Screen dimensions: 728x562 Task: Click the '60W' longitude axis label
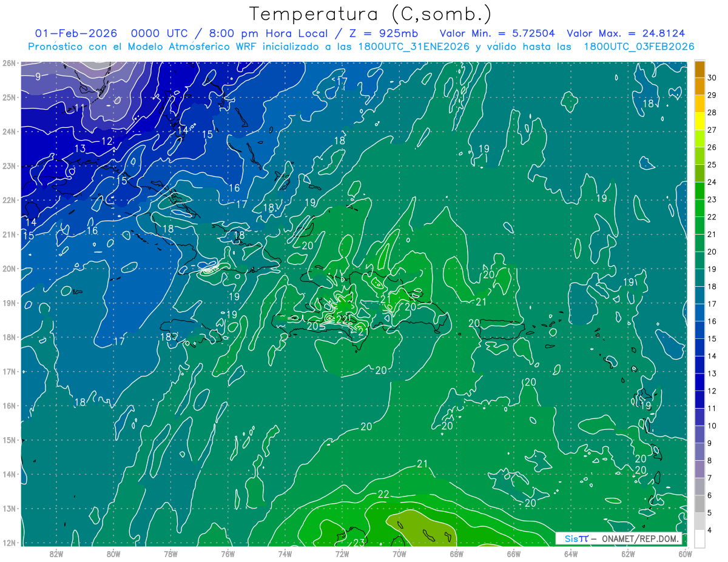pos(685,554)
